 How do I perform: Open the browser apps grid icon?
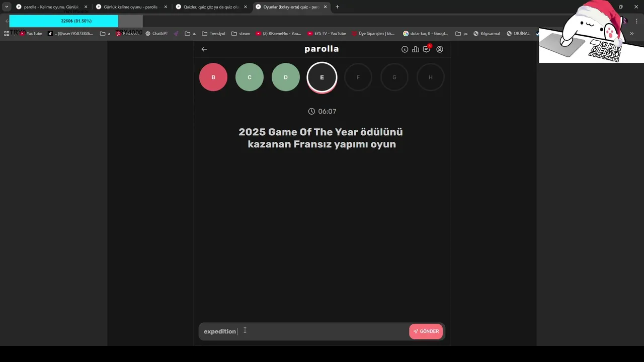(x=7, y=33)
